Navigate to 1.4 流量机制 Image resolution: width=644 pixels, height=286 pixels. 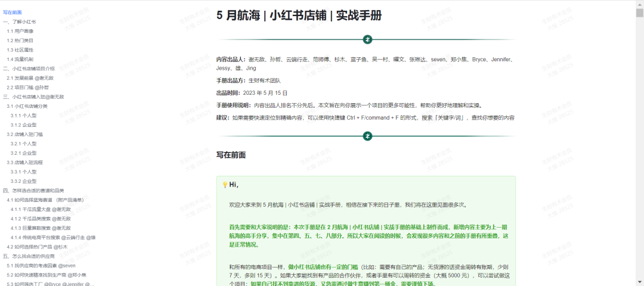coord(20,60)
